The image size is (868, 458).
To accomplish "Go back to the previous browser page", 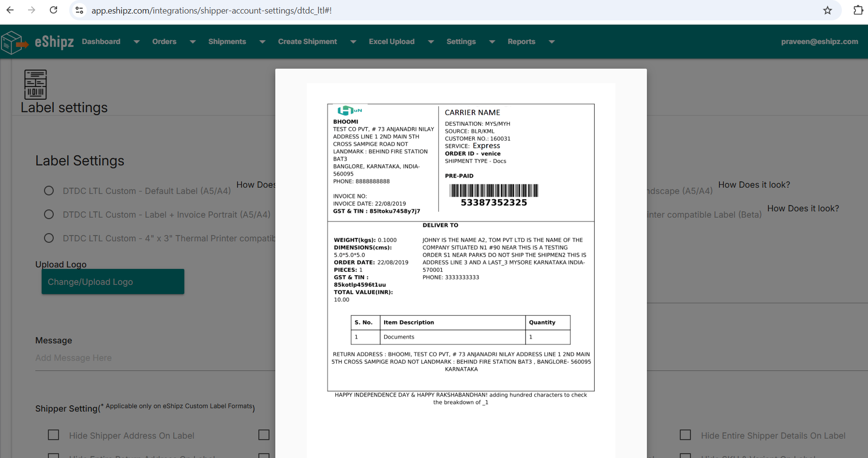I will point(10,10).
